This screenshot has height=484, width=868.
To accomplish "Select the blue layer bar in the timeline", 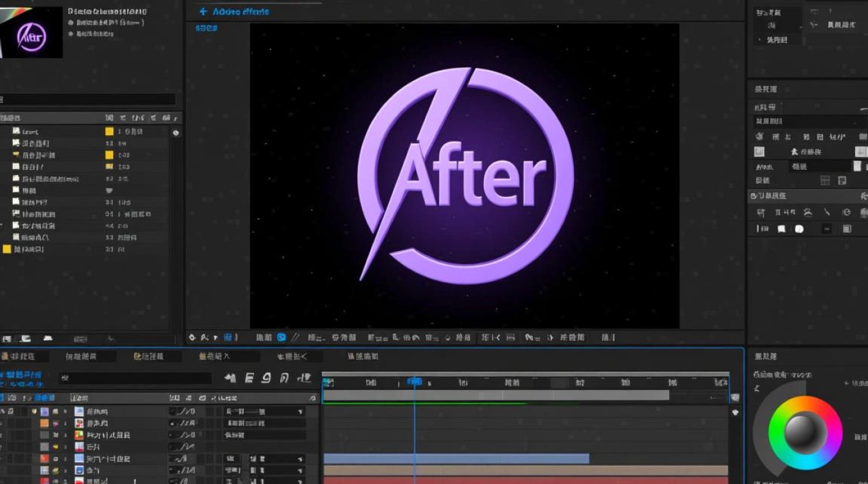I will [x=456, y=458].
